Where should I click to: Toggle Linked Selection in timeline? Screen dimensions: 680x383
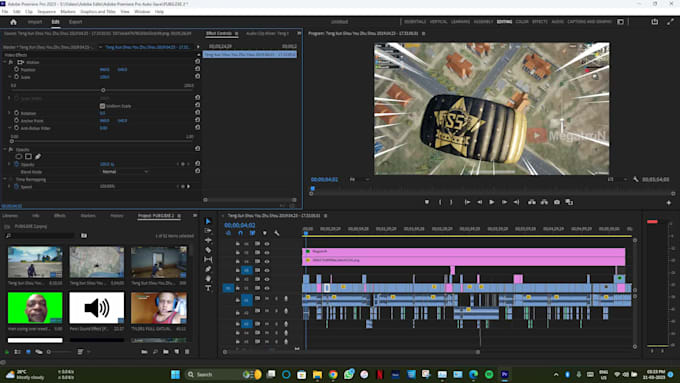[252, 233]
